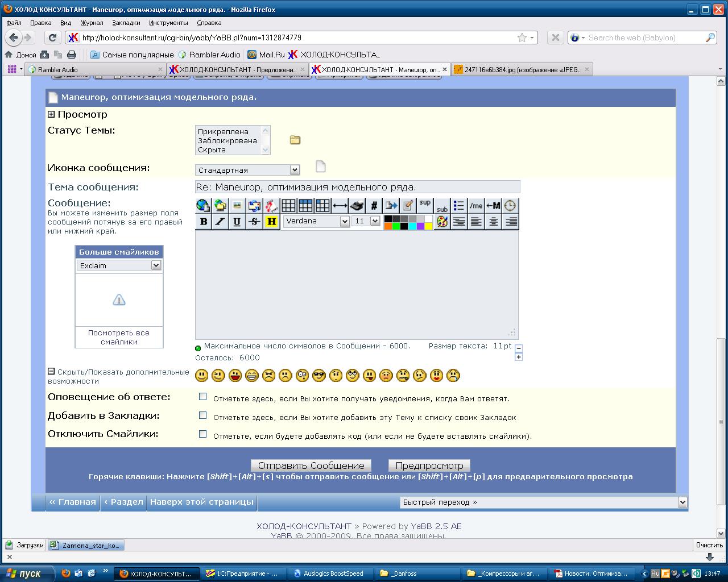Click the Предпросмотр button
728x582 pixels.
pyautogui.click(x=429, y=465)
